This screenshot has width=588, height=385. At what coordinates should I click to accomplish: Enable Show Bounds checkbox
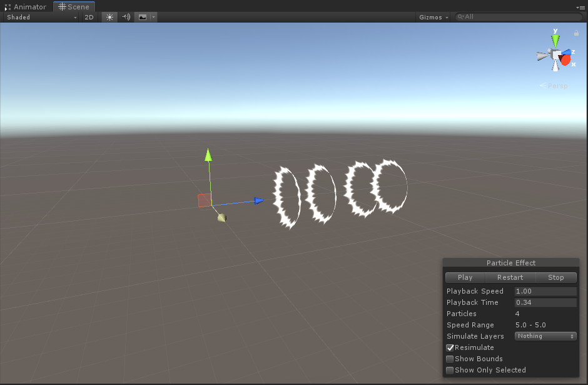450,359
